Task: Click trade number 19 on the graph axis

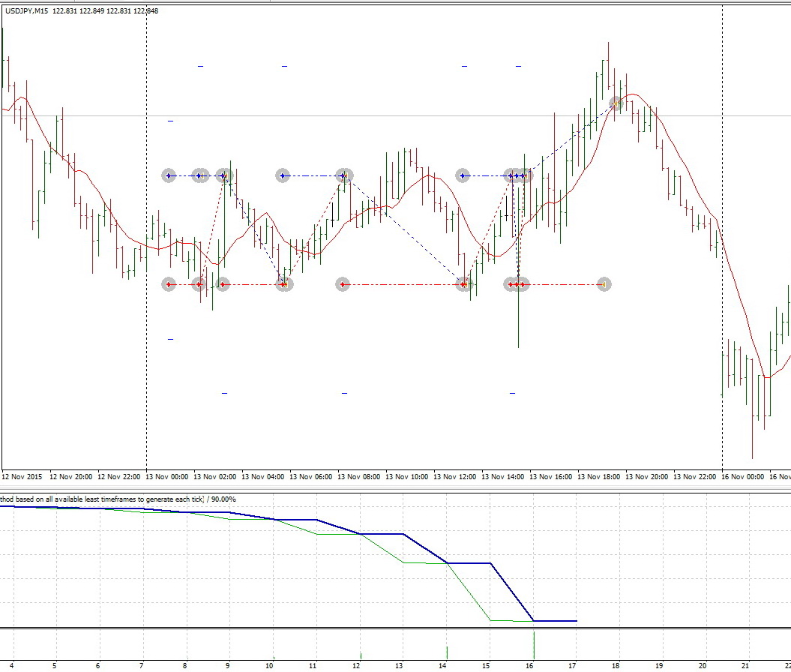Action: (659, 666)
